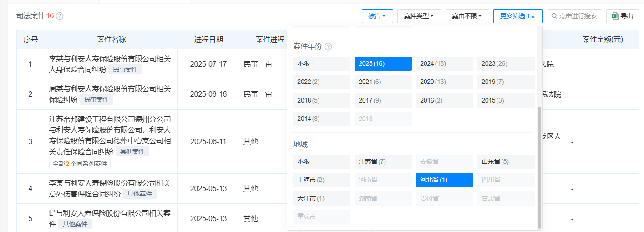Click the magnifier icon in the search box
644x232 pixels.
coord(554,16)
